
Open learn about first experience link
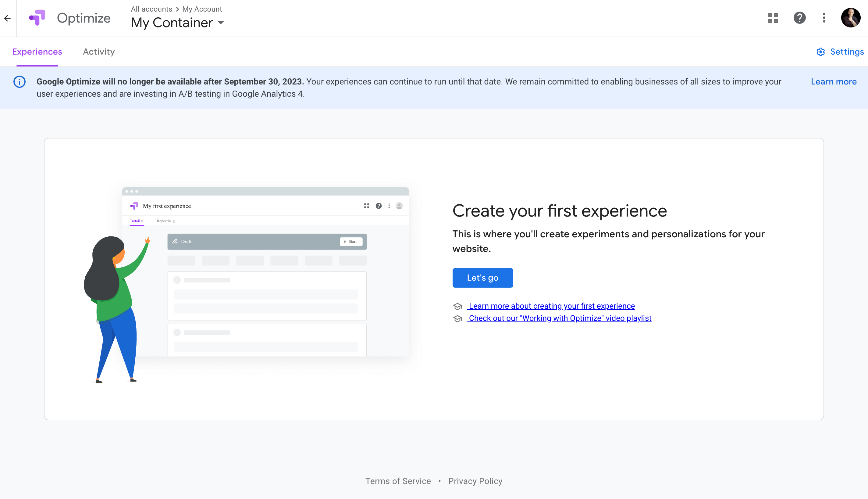551,306
